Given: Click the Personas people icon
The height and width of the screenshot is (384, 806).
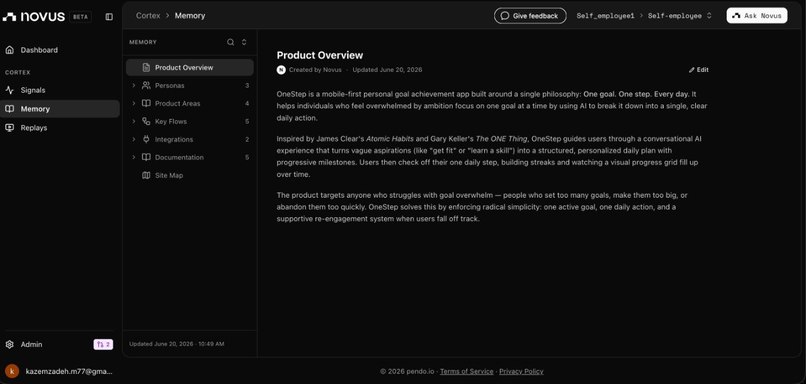Looking at the screenshot, I should coord(146,85).
